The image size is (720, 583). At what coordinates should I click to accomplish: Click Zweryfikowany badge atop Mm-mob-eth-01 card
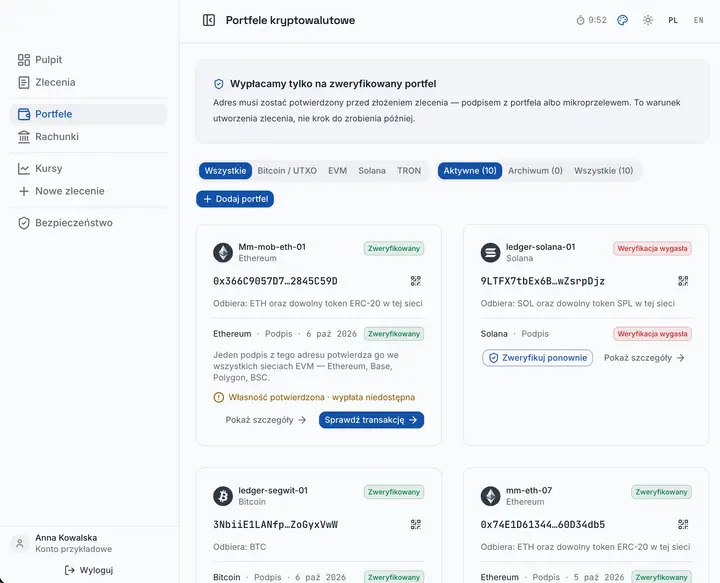[x=394, y=248]
